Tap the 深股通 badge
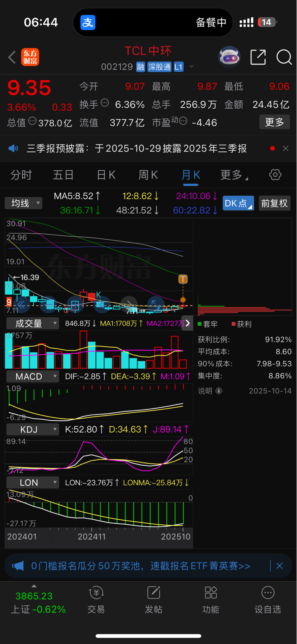The image size is (297, 644). click(160, 67)
